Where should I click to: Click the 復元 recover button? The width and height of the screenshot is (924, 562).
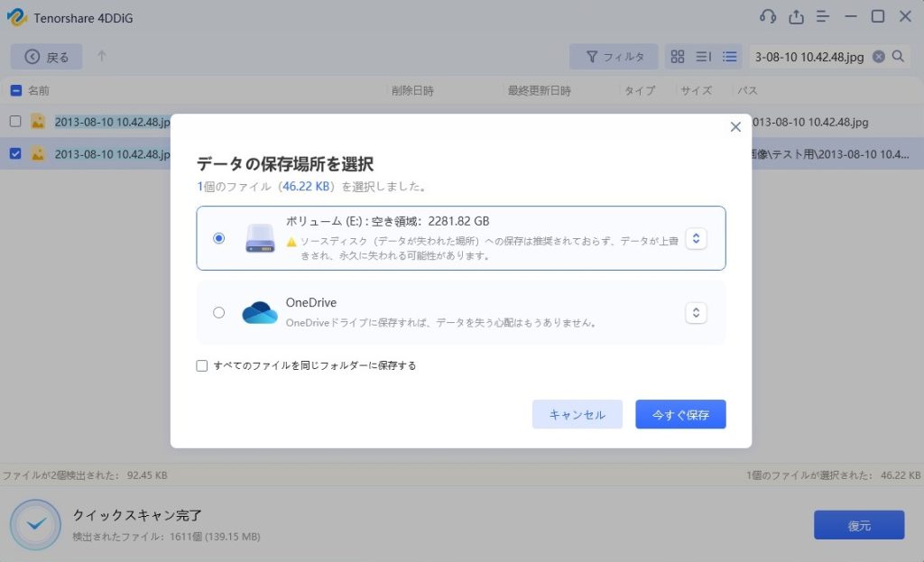pos(859,525)
